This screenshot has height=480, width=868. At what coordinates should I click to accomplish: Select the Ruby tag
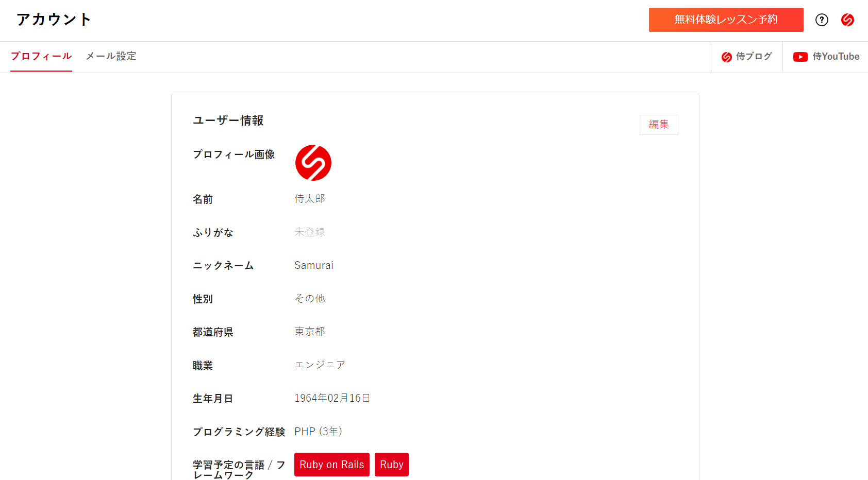tap(391, 465)
